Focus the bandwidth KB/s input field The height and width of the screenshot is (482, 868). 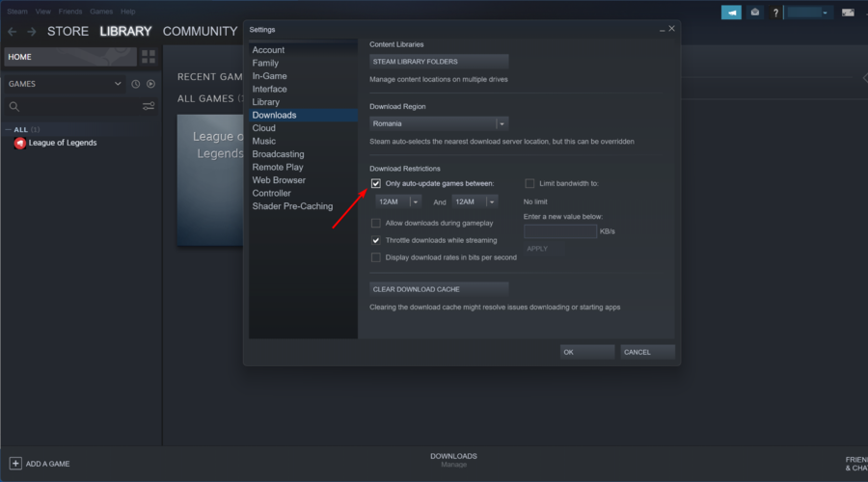pos(560,231)
